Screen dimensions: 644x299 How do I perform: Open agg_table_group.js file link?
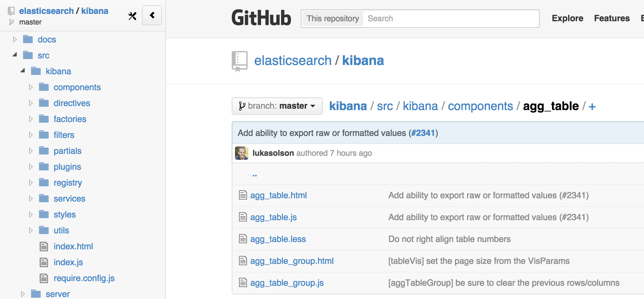(287, 283)
